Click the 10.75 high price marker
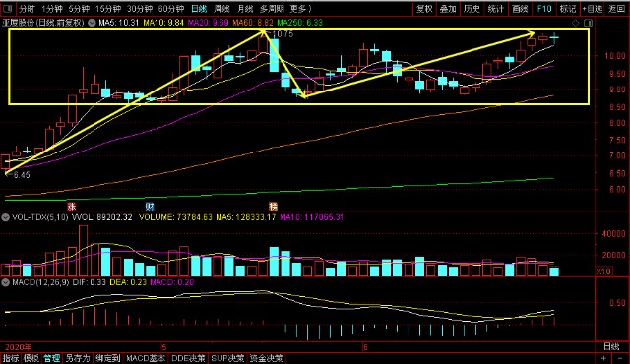 click(x=283, y=34)
